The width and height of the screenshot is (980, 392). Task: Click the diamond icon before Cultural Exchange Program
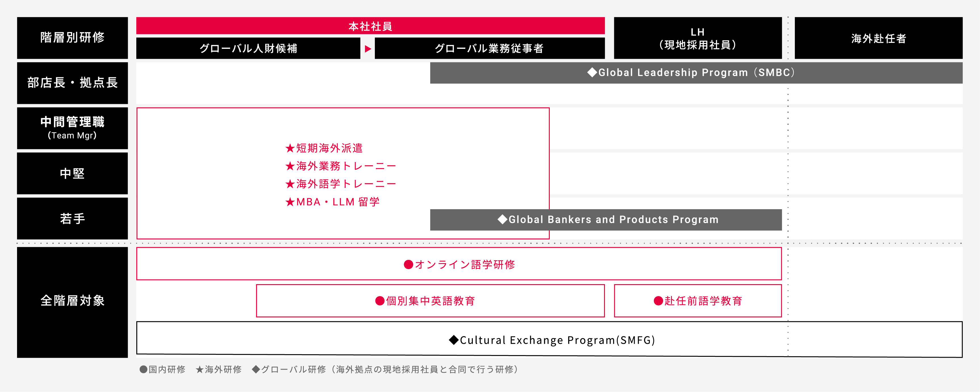[x=454, y=340]
